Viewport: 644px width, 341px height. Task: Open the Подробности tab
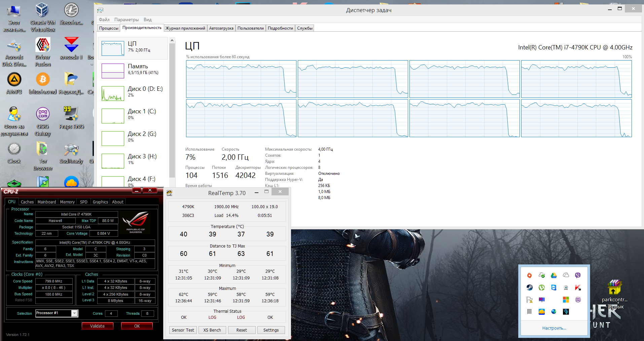[x=280, y=28]
